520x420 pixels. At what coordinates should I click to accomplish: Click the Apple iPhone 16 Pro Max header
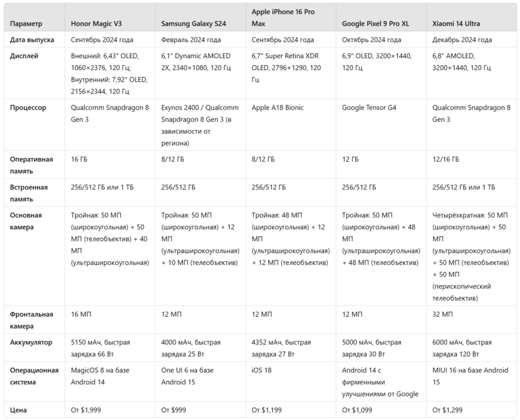point(284,17)
